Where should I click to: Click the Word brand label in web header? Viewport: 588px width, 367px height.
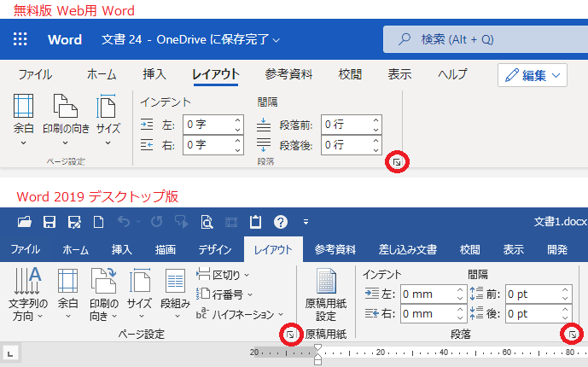[x=65, y=39]
